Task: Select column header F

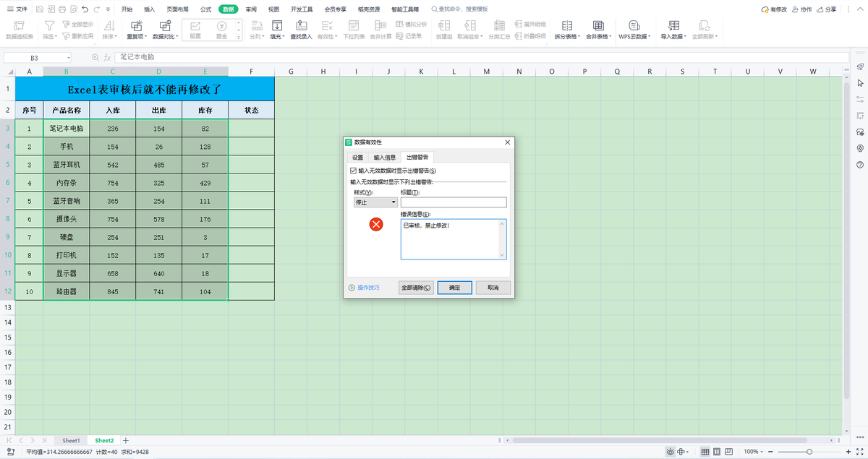Action: [251, 72]
